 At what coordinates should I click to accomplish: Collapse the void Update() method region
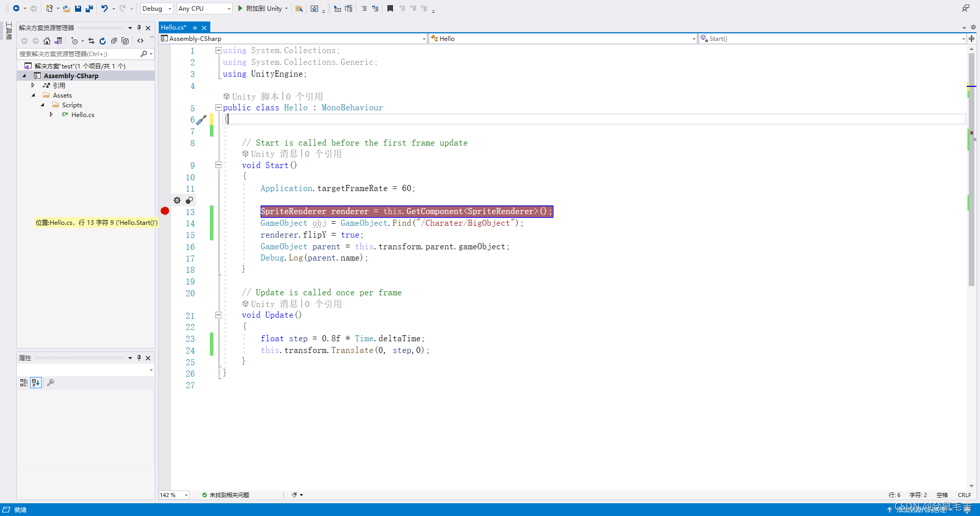point(218,315)
